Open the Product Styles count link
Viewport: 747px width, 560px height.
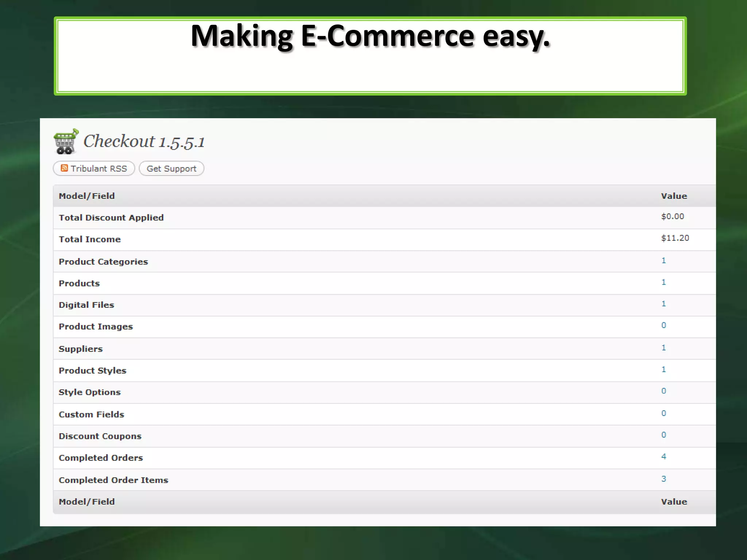click(663, 369)
